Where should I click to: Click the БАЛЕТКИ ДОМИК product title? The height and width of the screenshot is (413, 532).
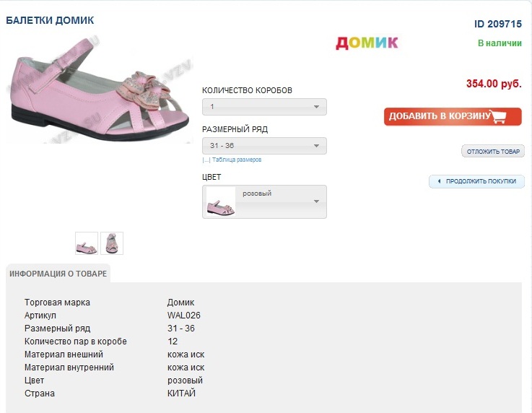point(50,20)
